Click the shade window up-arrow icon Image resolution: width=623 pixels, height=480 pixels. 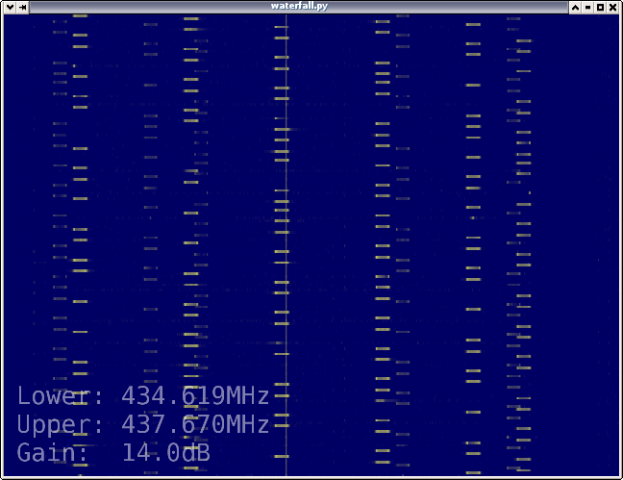tap(575, 7)
